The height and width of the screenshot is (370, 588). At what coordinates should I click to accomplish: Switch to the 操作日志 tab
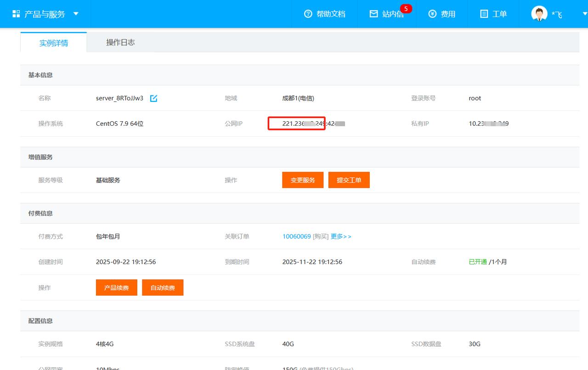(120, 42)
